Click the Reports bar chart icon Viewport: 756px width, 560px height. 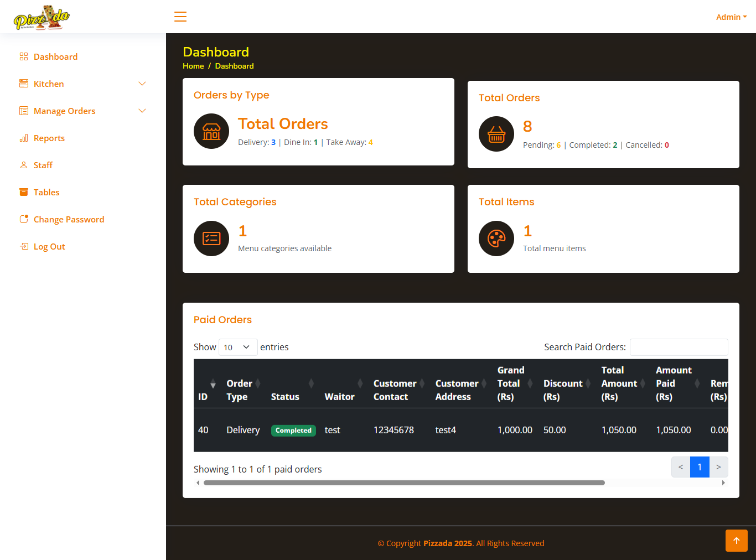[x=24, y=138]
